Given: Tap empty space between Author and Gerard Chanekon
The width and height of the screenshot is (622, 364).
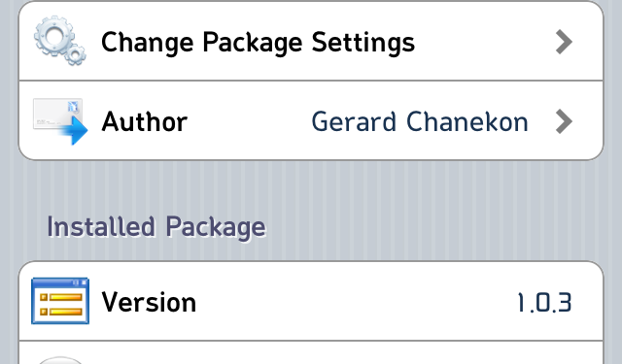Looking at the screenshot, I should coord(249,121).
